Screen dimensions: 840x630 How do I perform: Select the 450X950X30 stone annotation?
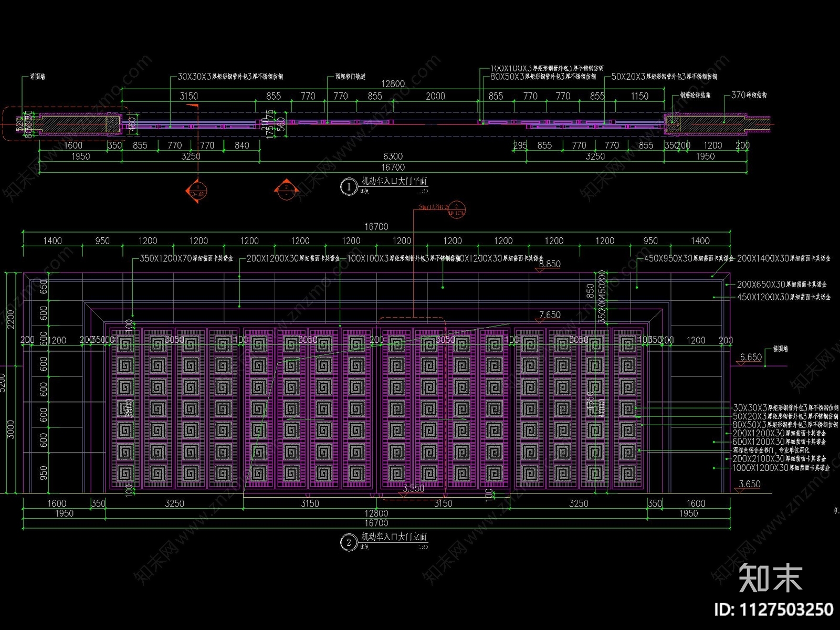click(x=689, y=258)
